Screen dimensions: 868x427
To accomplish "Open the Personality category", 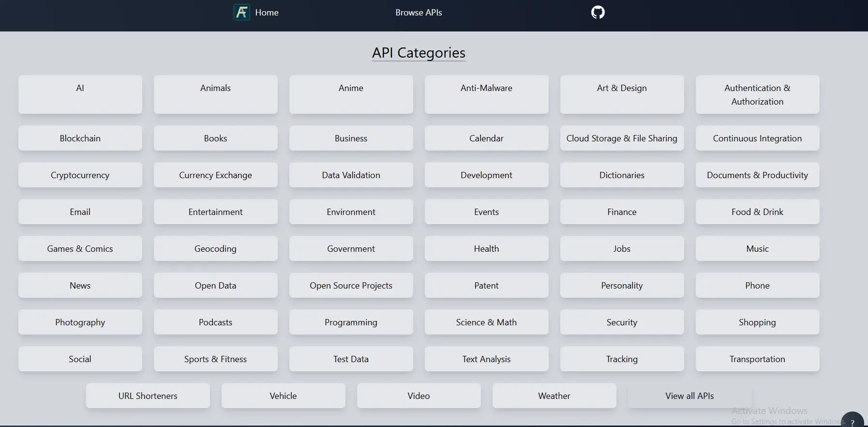I will point(622,285).
